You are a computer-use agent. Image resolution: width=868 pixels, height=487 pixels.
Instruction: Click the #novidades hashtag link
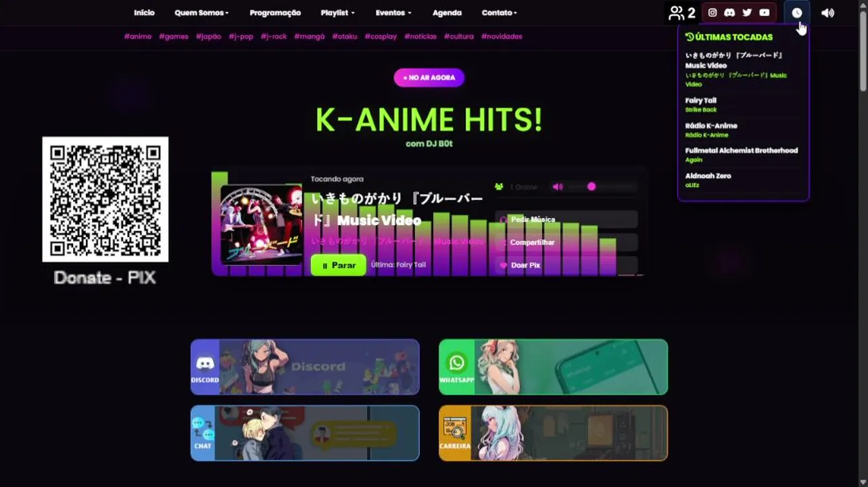coord(502,37)
